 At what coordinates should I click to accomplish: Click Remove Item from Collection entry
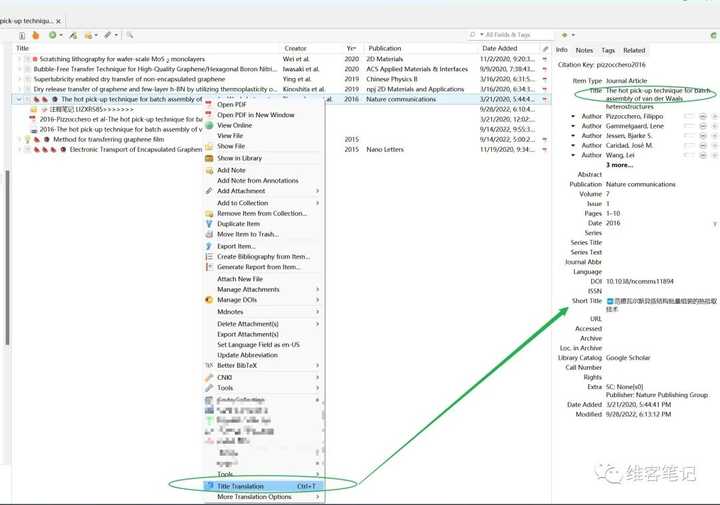pos(264,213)
